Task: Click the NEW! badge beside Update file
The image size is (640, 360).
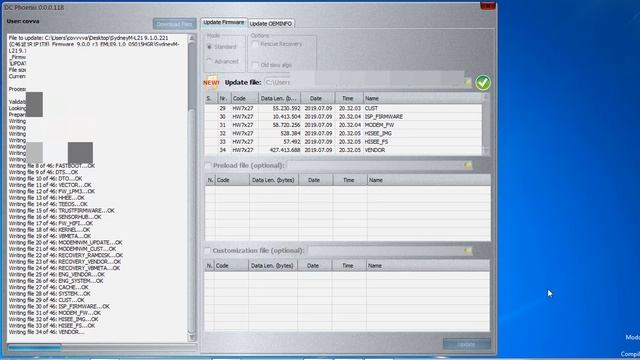Action: tap(211, 82)
